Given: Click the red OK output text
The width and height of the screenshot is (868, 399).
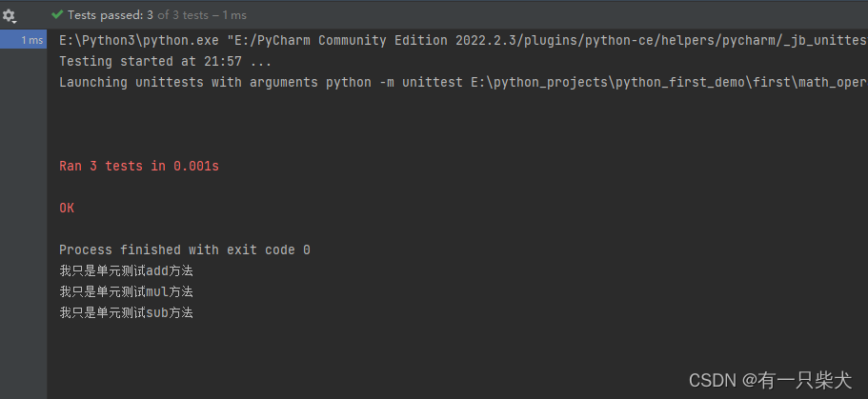Looking at the screenshot, I should (67, 209).
